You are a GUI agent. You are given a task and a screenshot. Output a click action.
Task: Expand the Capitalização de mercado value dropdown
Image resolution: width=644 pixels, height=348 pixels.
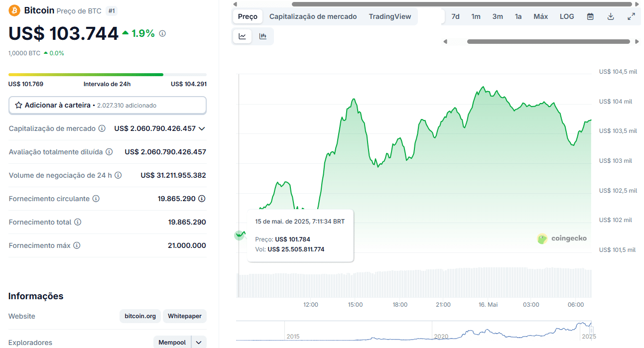pyautogui.click(x=201, y=128)
